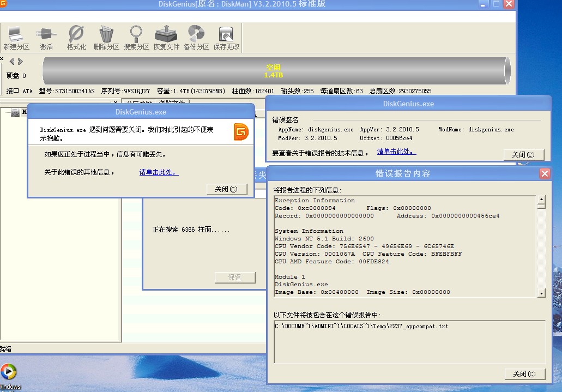Click the 备份分区 (backup partition) toolbar icon

point(196,38)
